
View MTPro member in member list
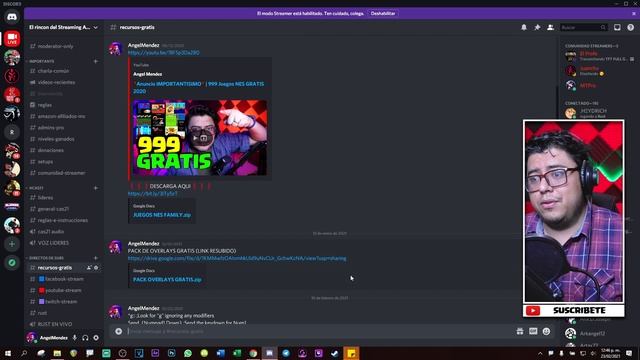pos(587,86)
